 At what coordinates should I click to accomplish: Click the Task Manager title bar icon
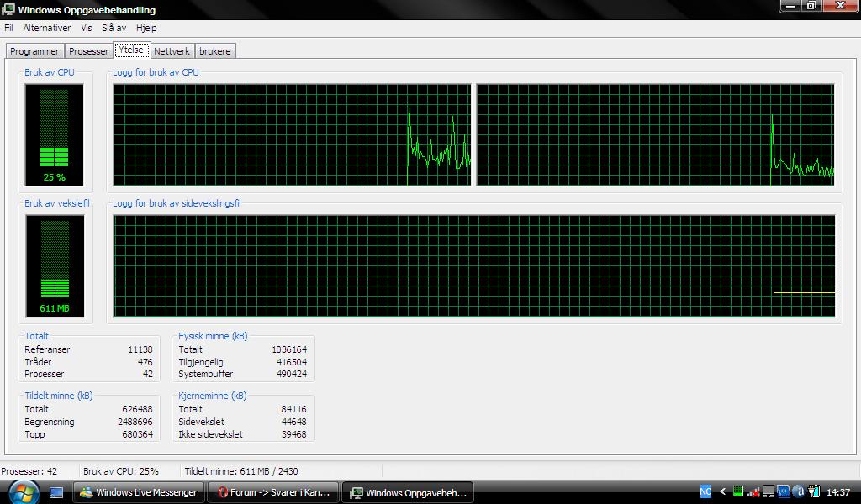point(8,9)
